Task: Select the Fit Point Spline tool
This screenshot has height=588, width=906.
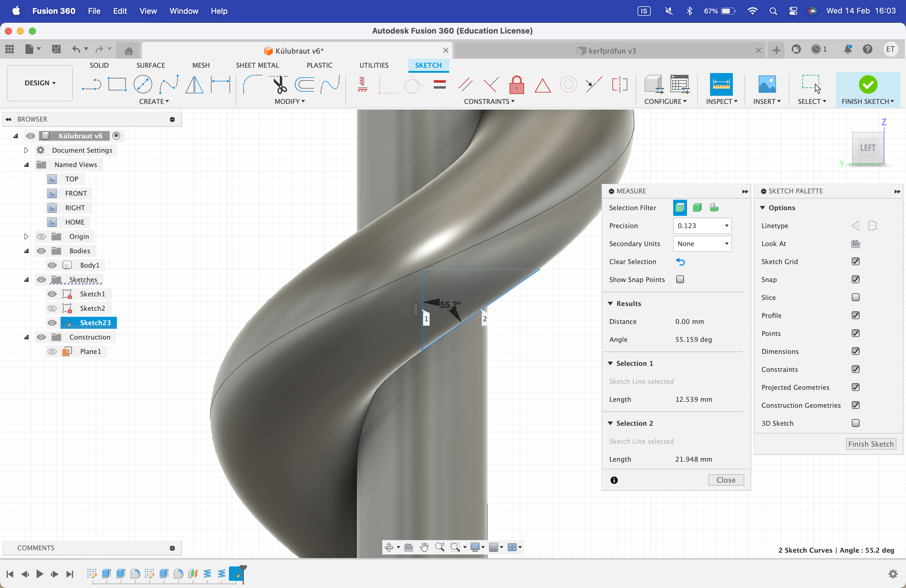Action: point(169,84)
